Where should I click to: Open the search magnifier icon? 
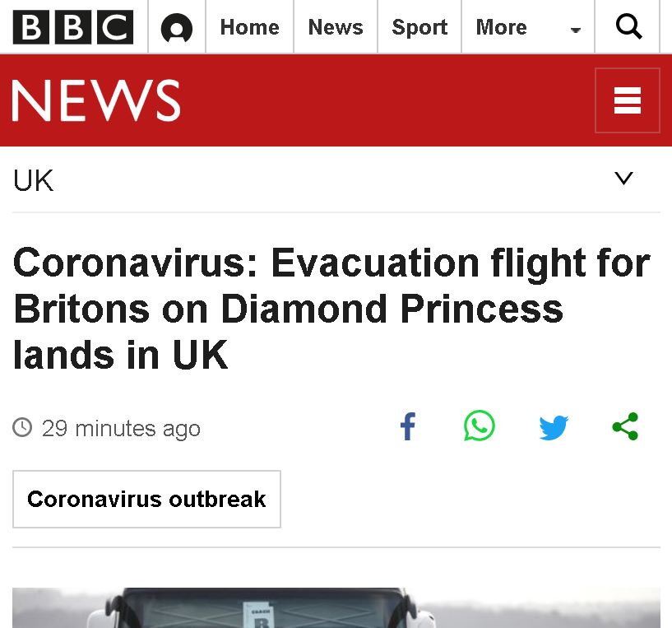pyautogui.click(x=628, y=27)
